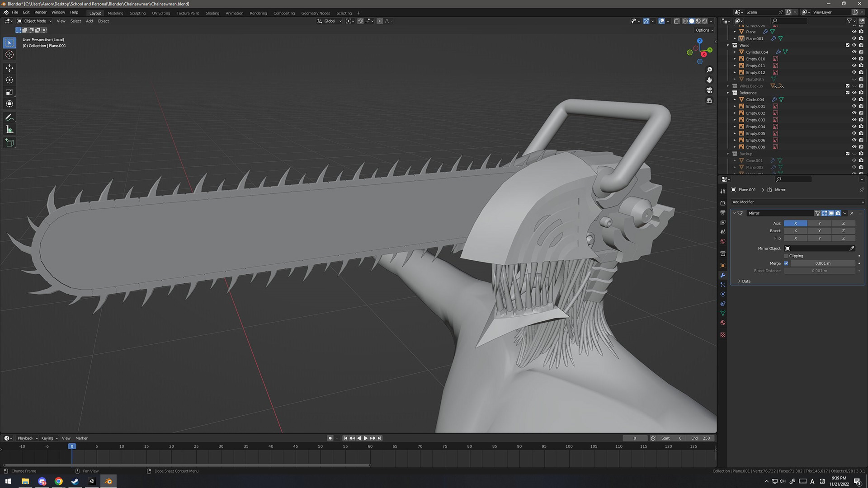868x488 pixels.
Task: Click viewport zoom magnifier gizmo
Action: point(709,70)
